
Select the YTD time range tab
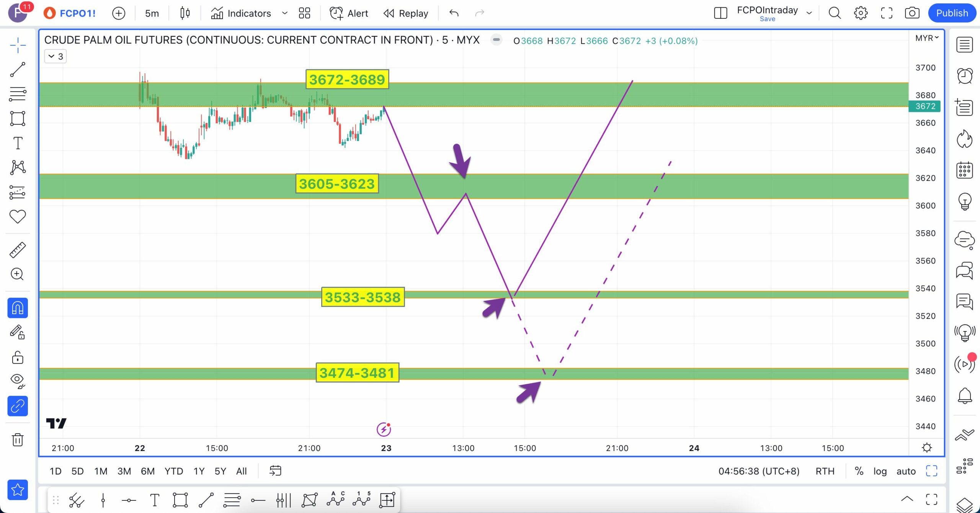[x=173, y=471]
